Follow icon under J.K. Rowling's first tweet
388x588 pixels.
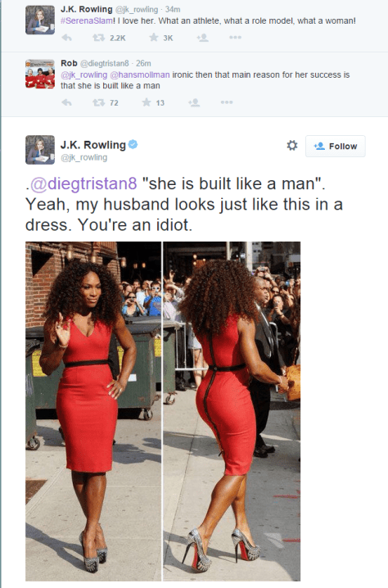pyautogui.click(x=202, y=38)
